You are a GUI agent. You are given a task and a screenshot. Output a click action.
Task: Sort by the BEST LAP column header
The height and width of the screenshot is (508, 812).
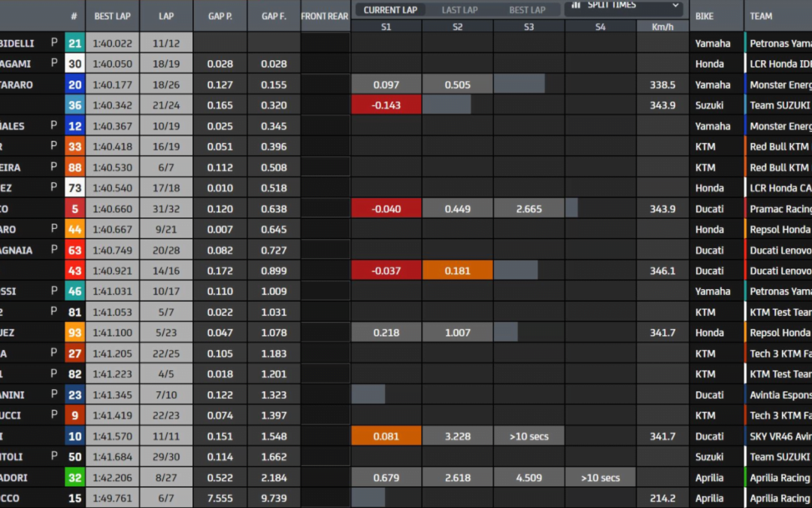(112, 16)
